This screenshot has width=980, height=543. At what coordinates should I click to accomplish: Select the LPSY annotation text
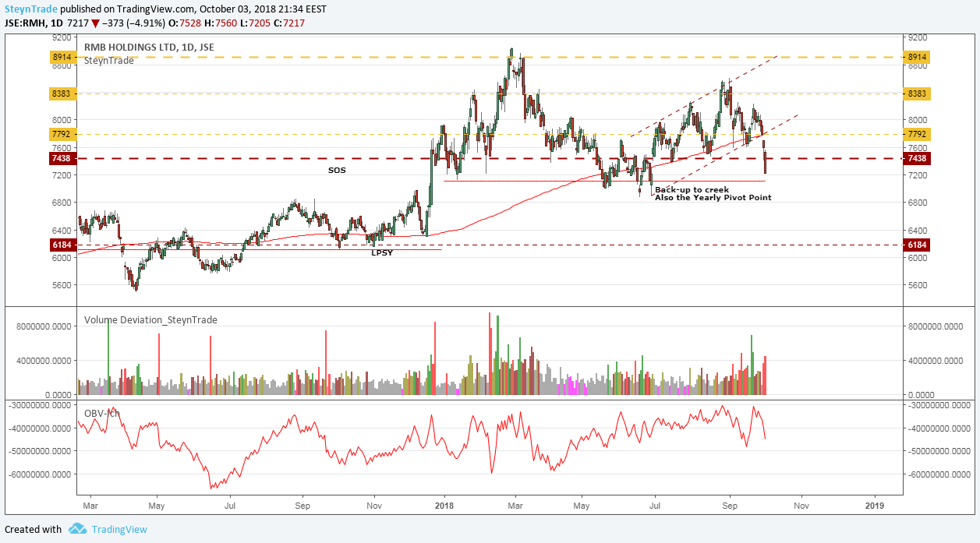(382, 252)
